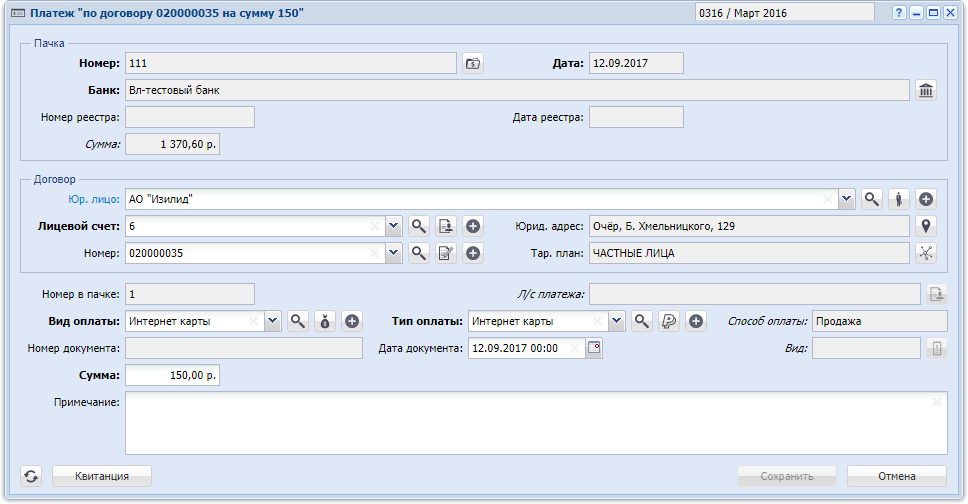Click the search magnifier next to Юр. лицо
The width and height of the screenshot is (968, 504).
point(872,200)
